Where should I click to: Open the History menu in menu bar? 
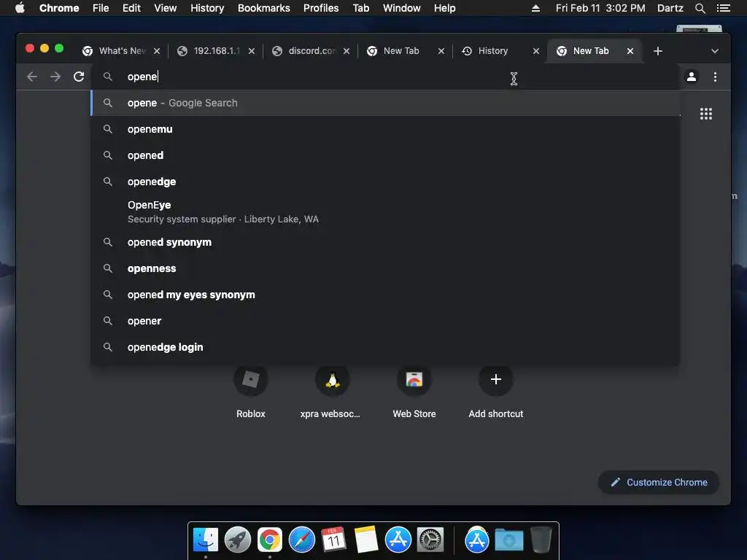207,8
